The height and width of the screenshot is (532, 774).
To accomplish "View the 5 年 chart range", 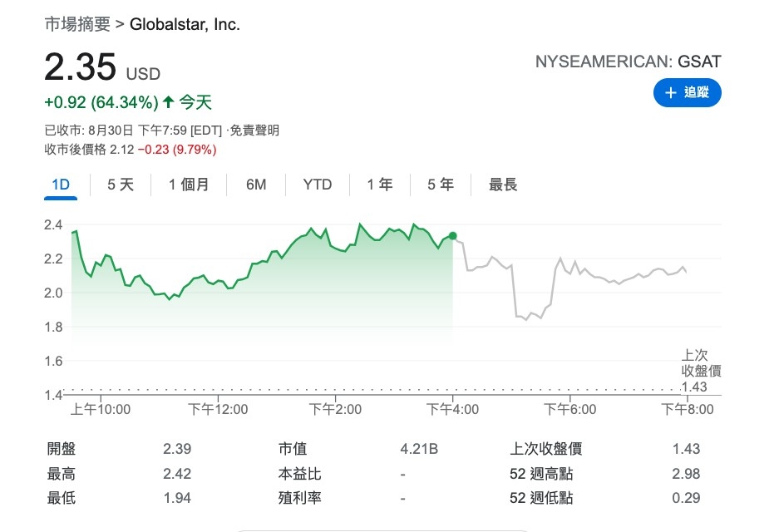I will point(441,185).
